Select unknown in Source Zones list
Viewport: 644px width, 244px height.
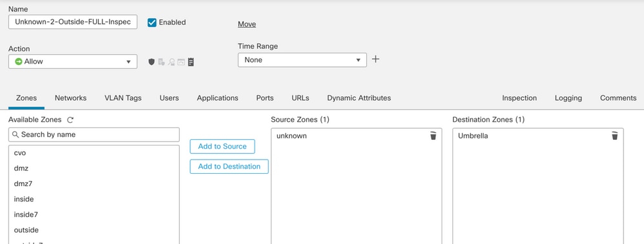[291, 136]
